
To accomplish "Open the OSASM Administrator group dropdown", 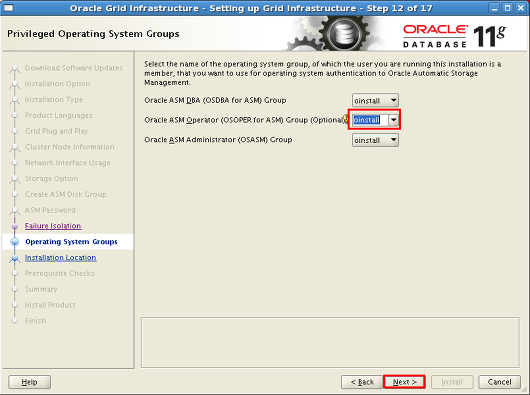I will click(375, 140).
